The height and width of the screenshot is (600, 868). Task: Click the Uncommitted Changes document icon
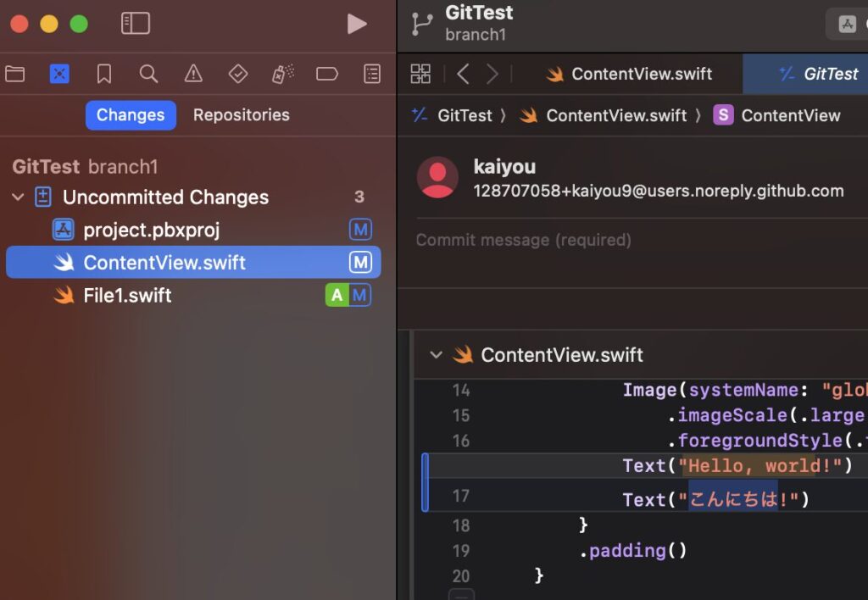[43, 197]
